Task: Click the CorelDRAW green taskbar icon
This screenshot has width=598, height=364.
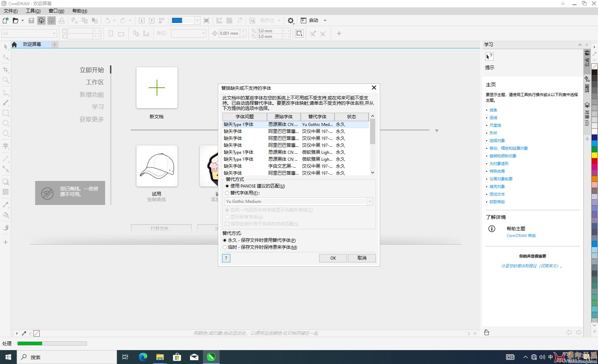Action: click(x=211, y=357)
